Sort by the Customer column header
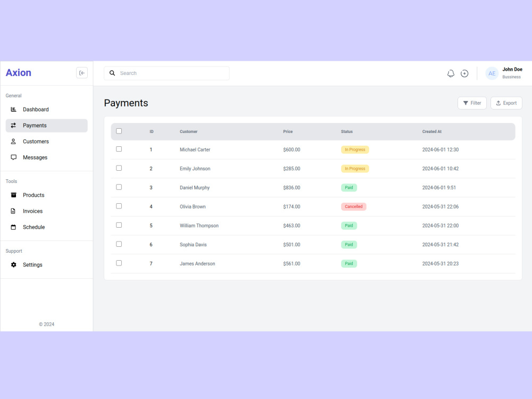 click(x=189, y=131)
